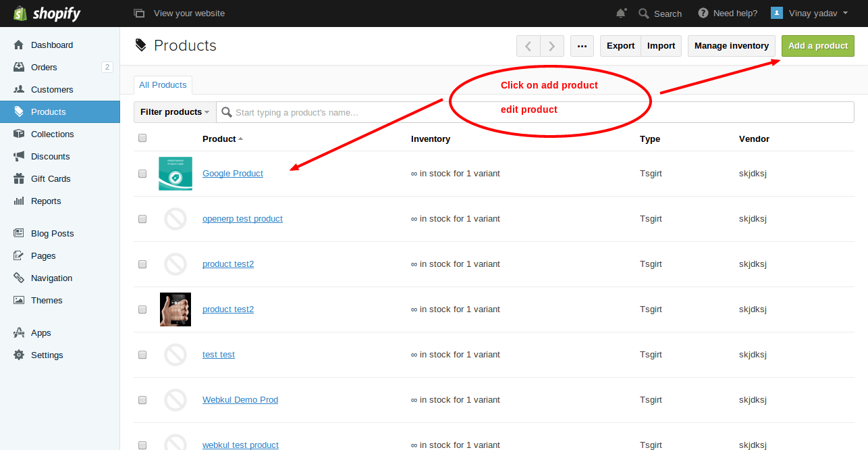Click the Settings gear icon
The width and height of the screenshot is (868, 450).
click(19, 355)
